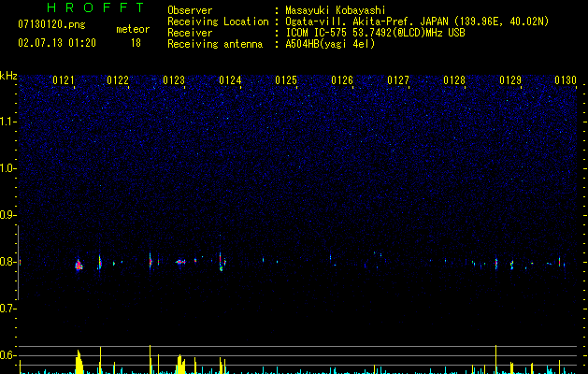Click the Ogata-vill. Akita-Pref. JAPAN location text
The height and width of the screenshot is (374, 588).
[x=417, y=22]
